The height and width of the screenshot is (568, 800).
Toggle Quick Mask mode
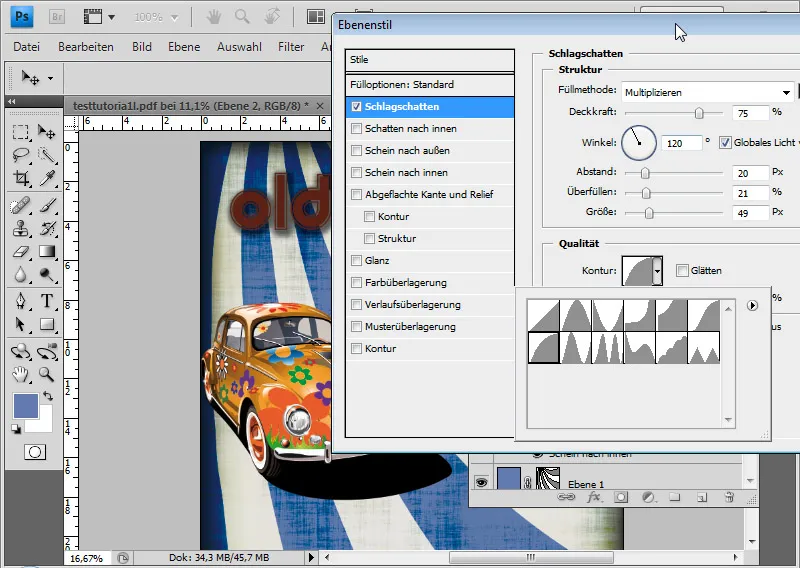(35, 452)
